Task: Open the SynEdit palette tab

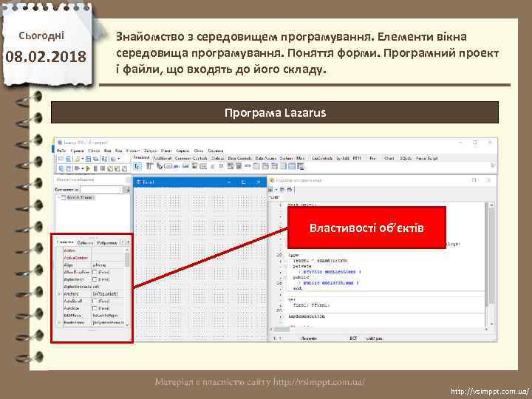Action: click(343, 158)
